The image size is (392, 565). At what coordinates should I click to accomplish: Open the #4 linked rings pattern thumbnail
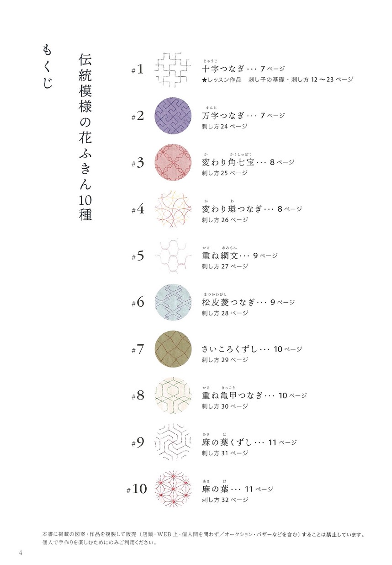(173, 209)
